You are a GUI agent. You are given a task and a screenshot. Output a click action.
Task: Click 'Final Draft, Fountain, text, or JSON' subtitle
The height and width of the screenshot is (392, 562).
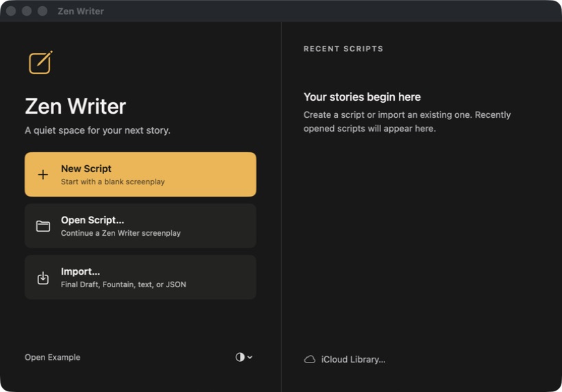coord(123,284)
